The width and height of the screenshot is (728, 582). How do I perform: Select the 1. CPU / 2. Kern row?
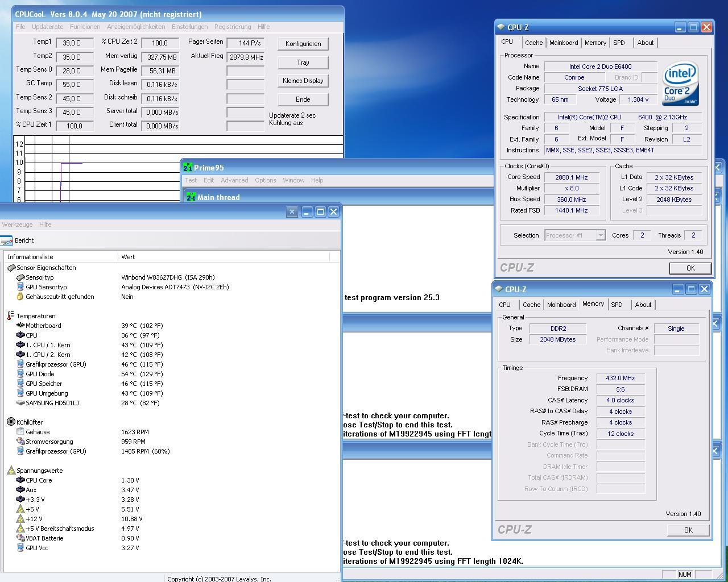coord(171,355)
